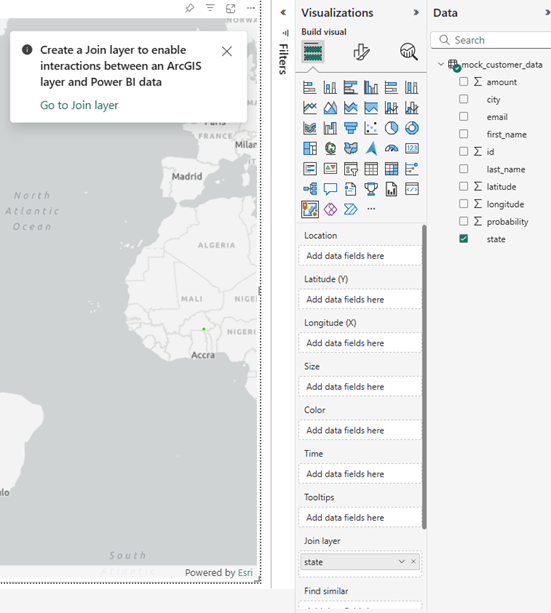The image size is (551, 613).
Task: Select the Line chart visual
Action: click(310, 108)
